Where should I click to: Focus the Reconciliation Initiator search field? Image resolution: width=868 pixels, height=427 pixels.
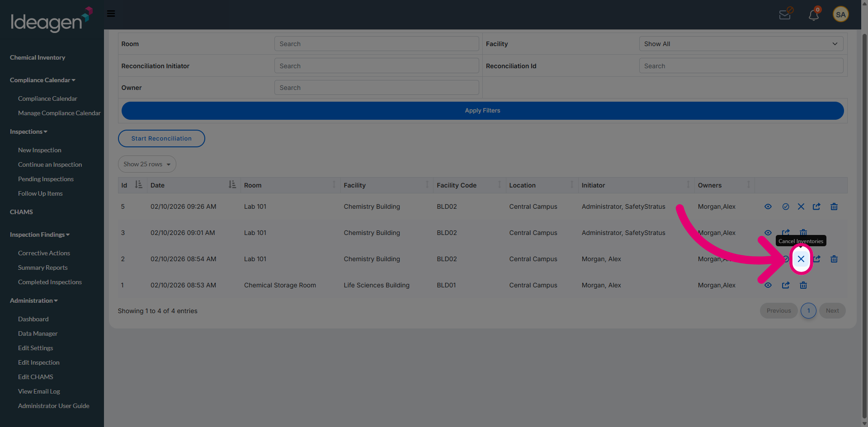point(377,66)
